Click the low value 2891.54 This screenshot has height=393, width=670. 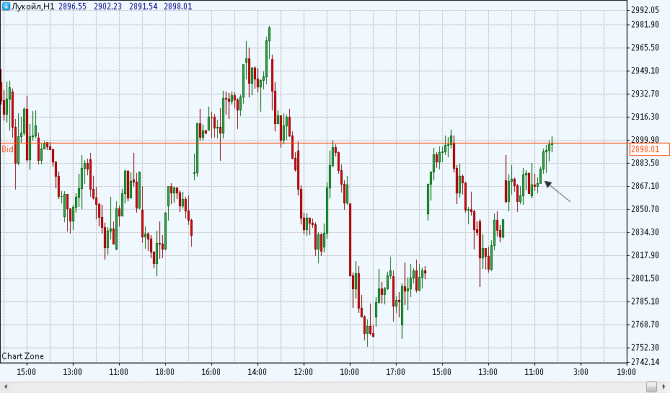tap(143, 6)
